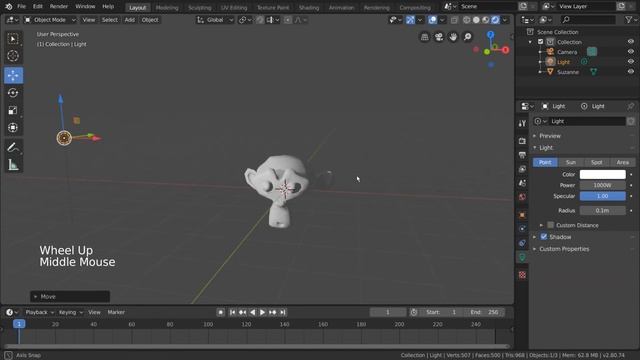Open the World properties tab
This screenshot has width=640, height=360.
[x=522, y=197]
